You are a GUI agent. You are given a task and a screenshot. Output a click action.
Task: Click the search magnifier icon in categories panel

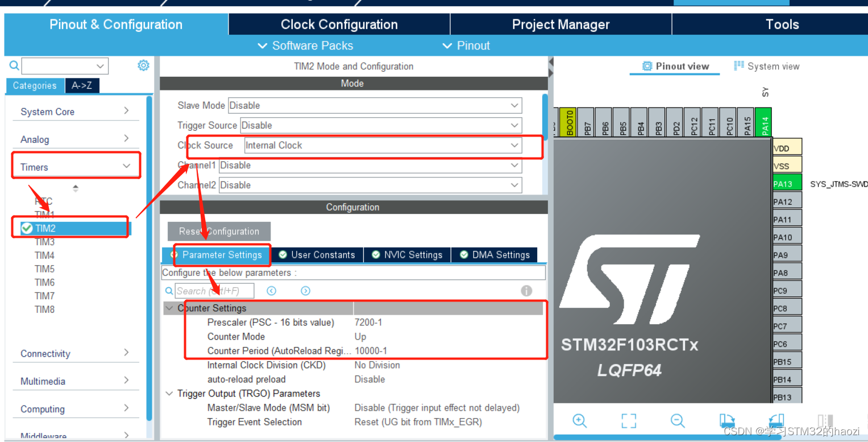tap(14, 66)
